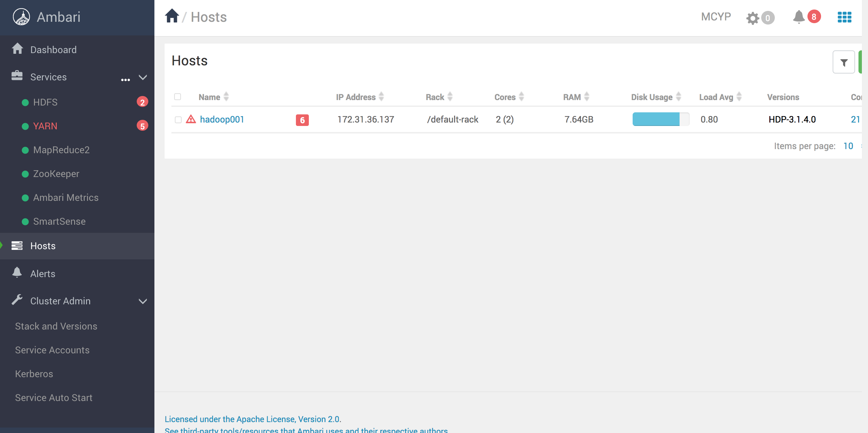Open background operations gear icon
Viewport: 868px width, 433px height.
click(x=753, y=18)
